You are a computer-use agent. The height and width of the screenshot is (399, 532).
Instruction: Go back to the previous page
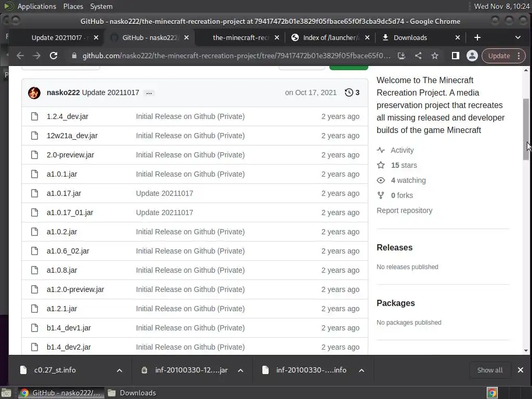coord(20,56)
